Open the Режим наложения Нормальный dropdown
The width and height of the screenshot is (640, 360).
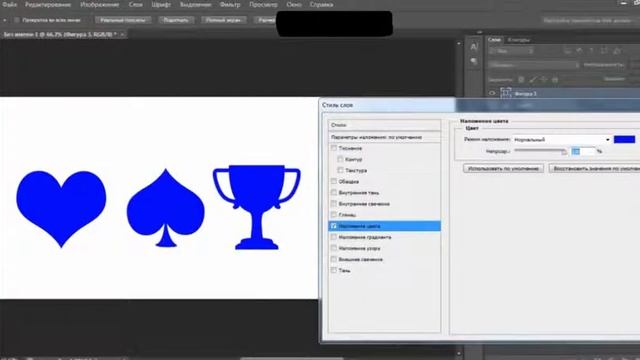[562, 140]
